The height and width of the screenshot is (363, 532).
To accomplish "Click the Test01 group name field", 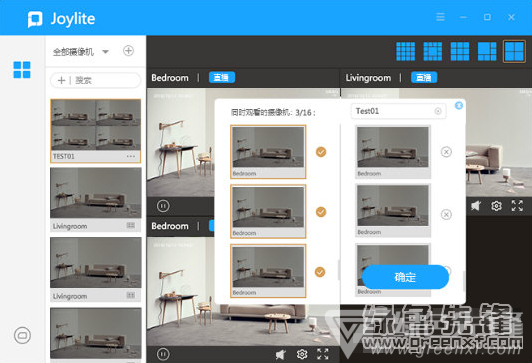I will click(x=398, y=111).
